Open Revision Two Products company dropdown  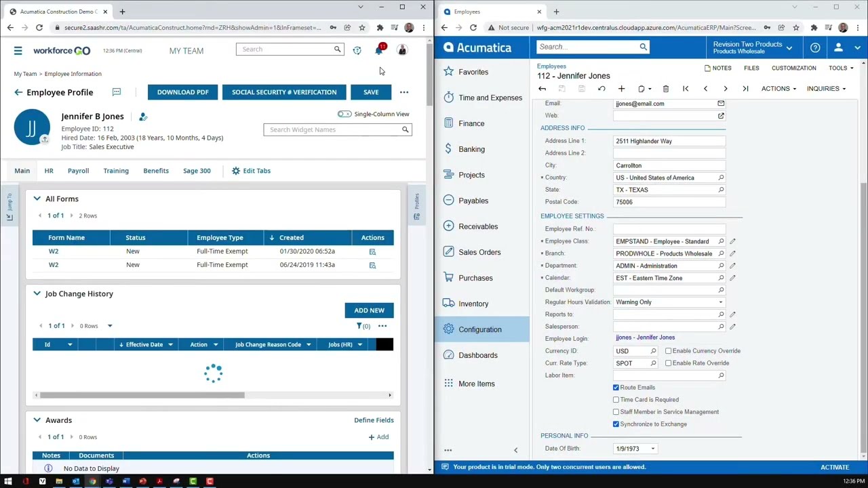pyautogui.click(x=752, y=47)
